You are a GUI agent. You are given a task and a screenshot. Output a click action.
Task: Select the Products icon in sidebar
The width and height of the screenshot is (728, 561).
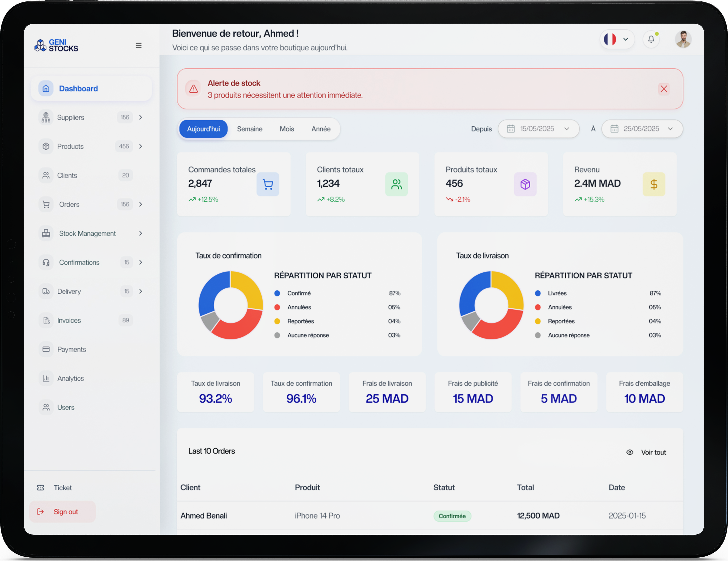click(46, 146)
